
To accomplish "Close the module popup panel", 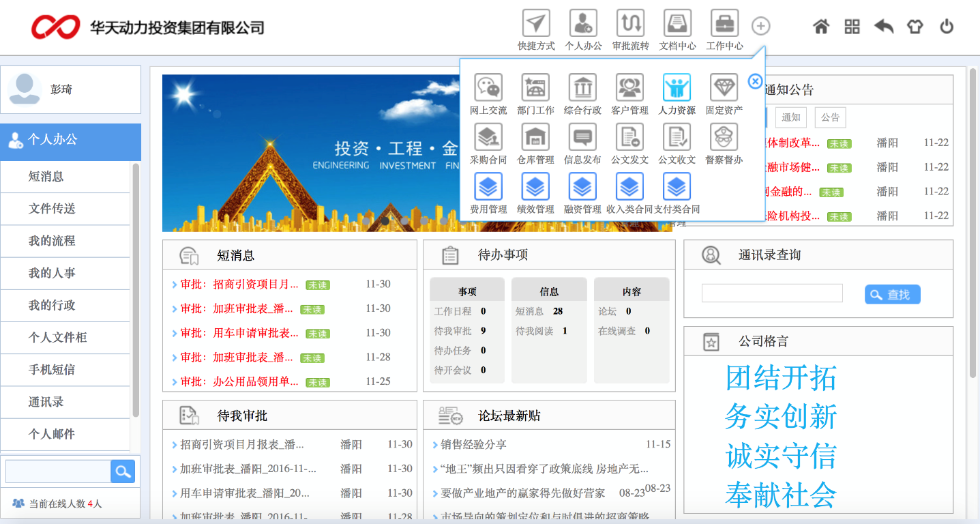I will coord(755,82).
